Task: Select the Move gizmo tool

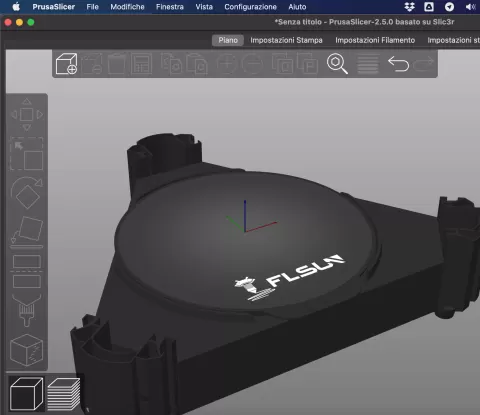Action: click(27, 115)
